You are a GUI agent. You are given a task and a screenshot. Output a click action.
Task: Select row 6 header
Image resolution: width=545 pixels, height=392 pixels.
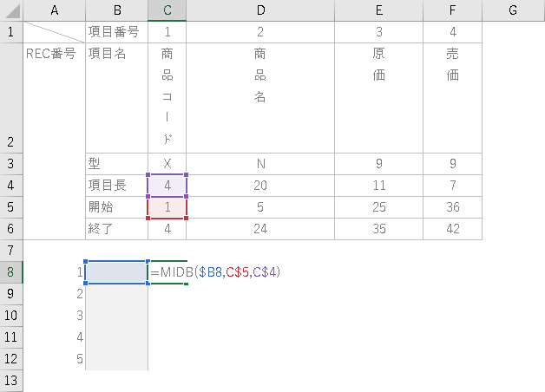11,229
